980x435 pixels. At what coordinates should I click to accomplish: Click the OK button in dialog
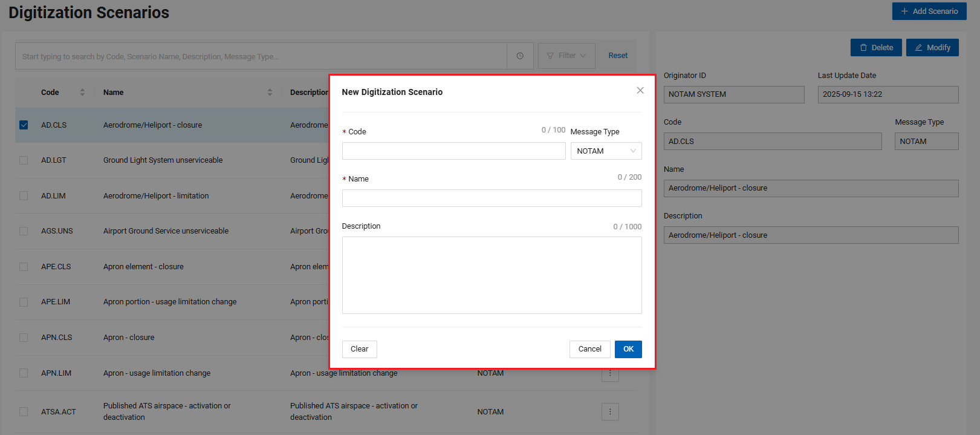(x=628, y=349)
